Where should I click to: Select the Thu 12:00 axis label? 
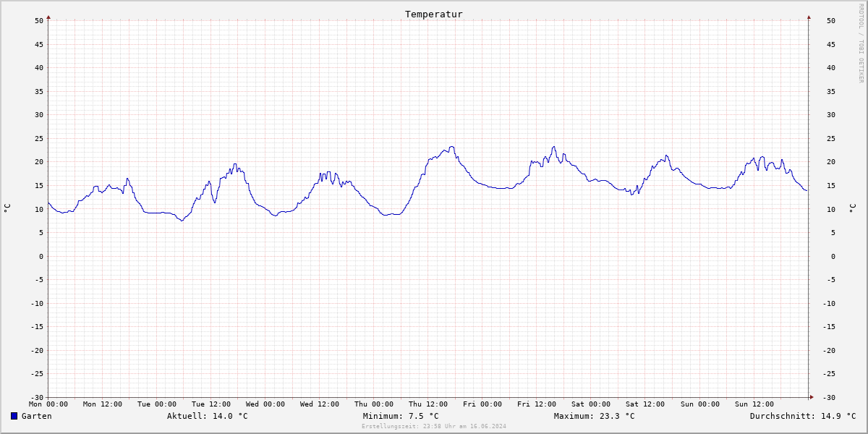pyautogui.click(x=428, y=404)
